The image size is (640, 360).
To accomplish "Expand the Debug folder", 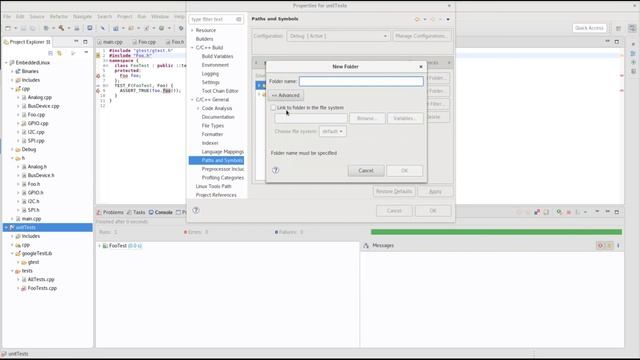I will (x=12, y=150).
